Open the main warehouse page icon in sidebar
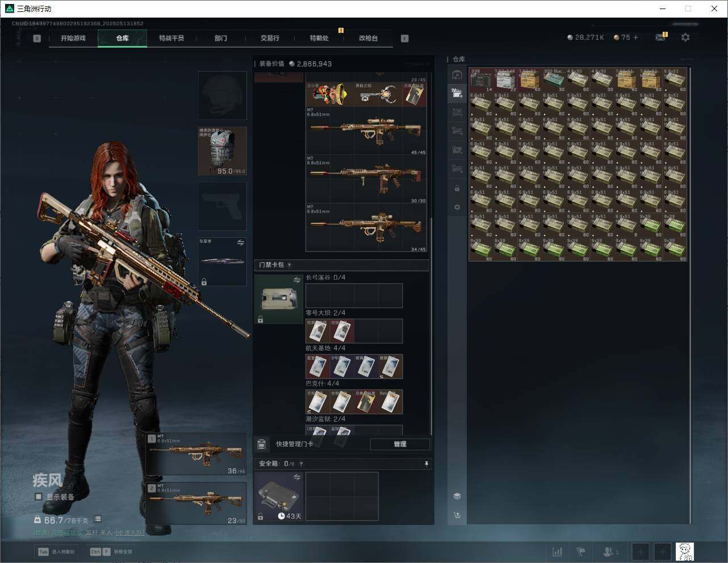 pos(457,75)
